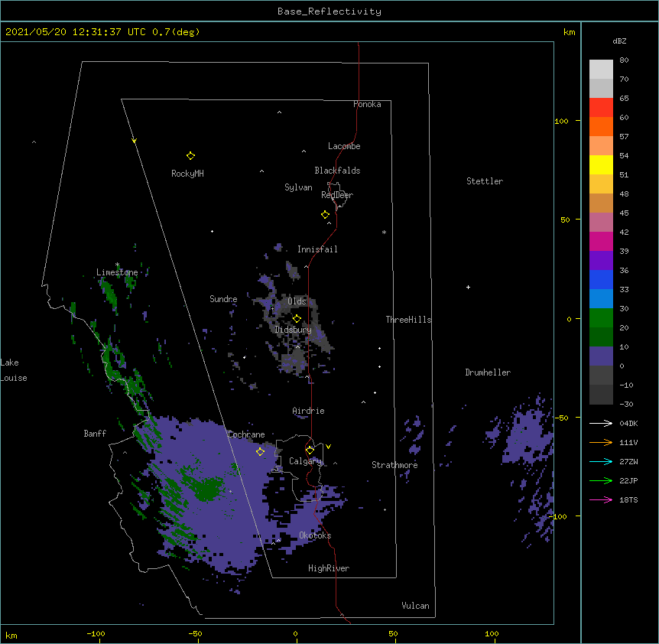
Task: Click green arrow icon for 22JP legend
Action: pyautogui.click(x=601, y=480)
